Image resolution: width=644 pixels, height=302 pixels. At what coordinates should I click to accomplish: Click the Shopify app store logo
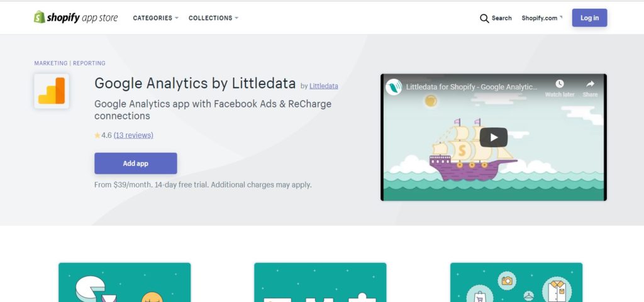tap(75, 18)
